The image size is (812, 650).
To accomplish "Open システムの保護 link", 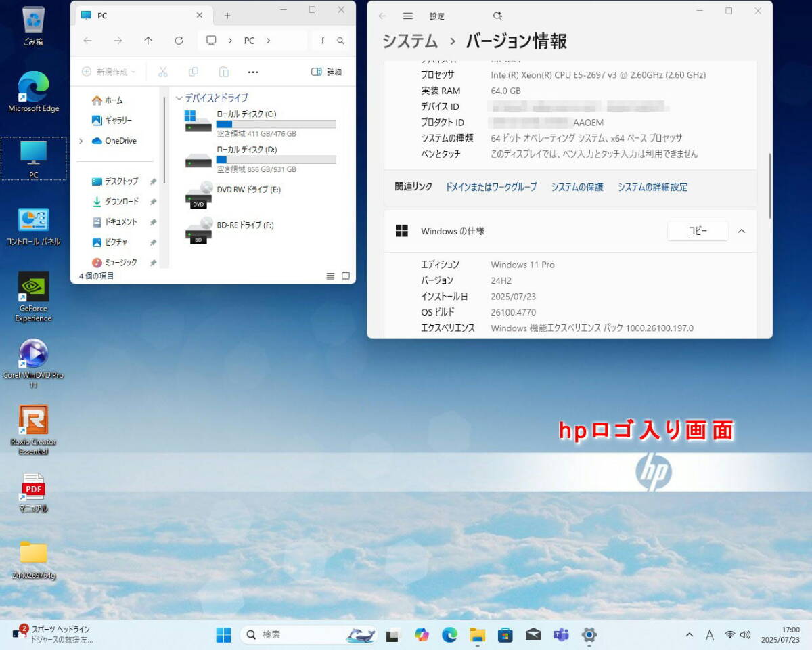I will 577,187.
